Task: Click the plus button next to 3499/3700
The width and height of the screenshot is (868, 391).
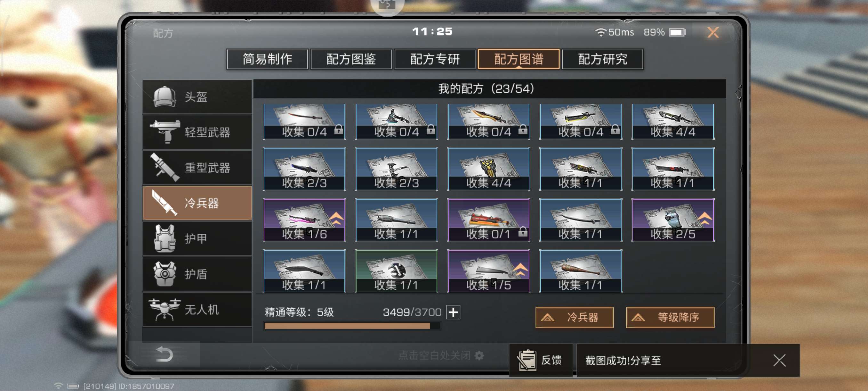Action: (x=453, y=312)
